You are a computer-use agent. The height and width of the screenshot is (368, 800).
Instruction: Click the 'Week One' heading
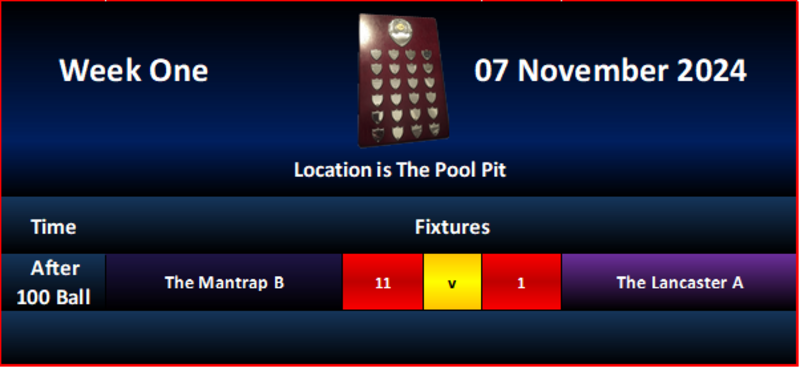coord(134,70)
